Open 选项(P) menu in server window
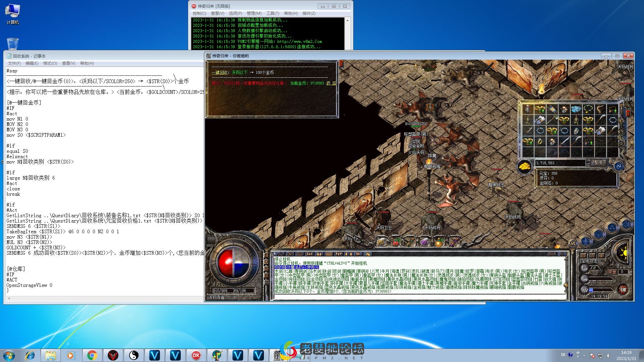 click(x=235, y=13)
